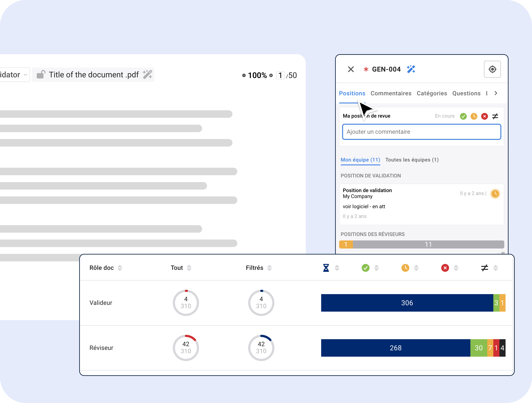532x403 pixels.
Task: Sort by Rôle doc column arrows
Action: (120, 268)
